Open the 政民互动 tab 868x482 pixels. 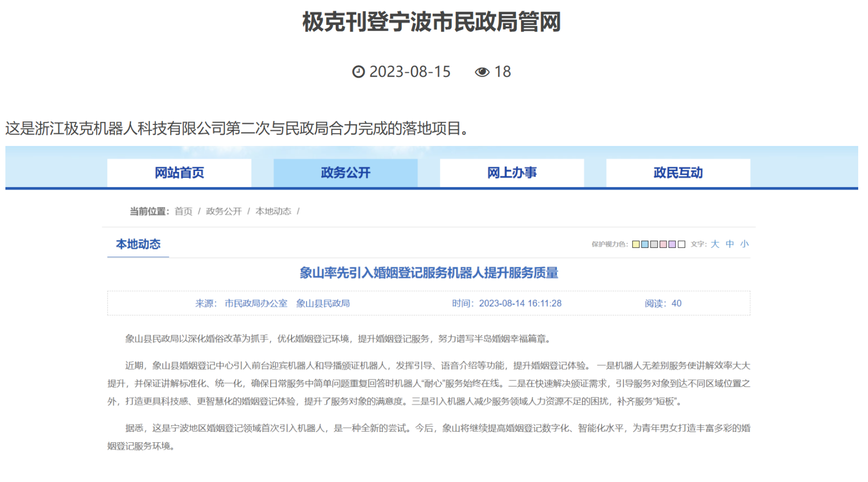[x=678, y=173]
